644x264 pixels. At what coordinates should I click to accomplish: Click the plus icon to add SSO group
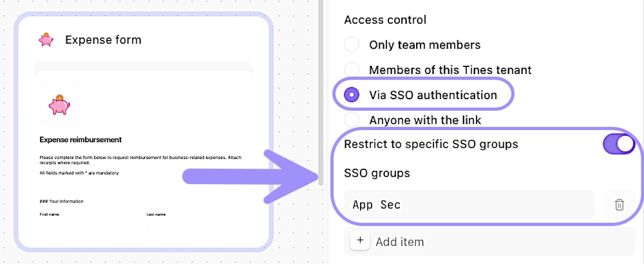coord(360,241)
